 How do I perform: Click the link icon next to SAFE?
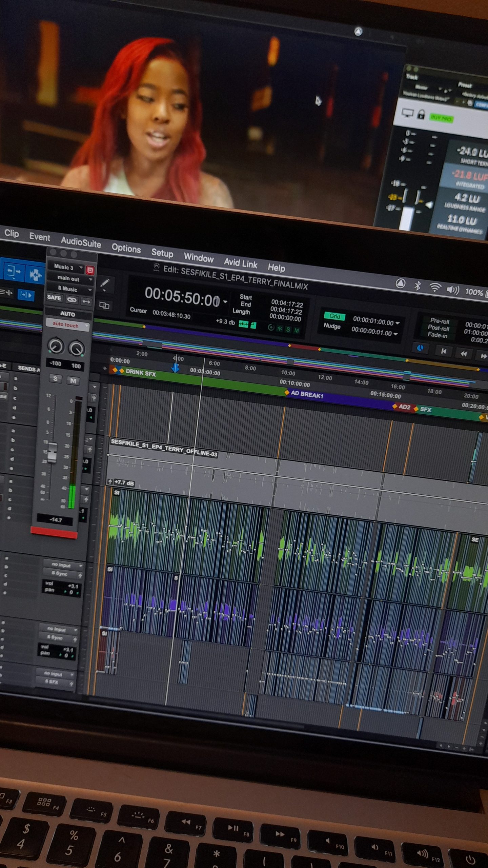coord(72,300)
